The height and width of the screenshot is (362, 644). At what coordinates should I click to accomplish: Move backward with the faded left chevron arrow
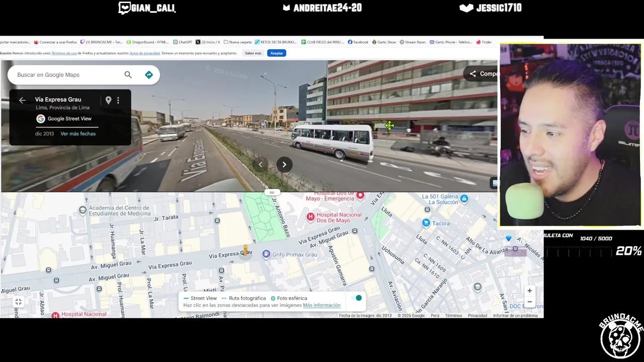click(x=261, y=164)
